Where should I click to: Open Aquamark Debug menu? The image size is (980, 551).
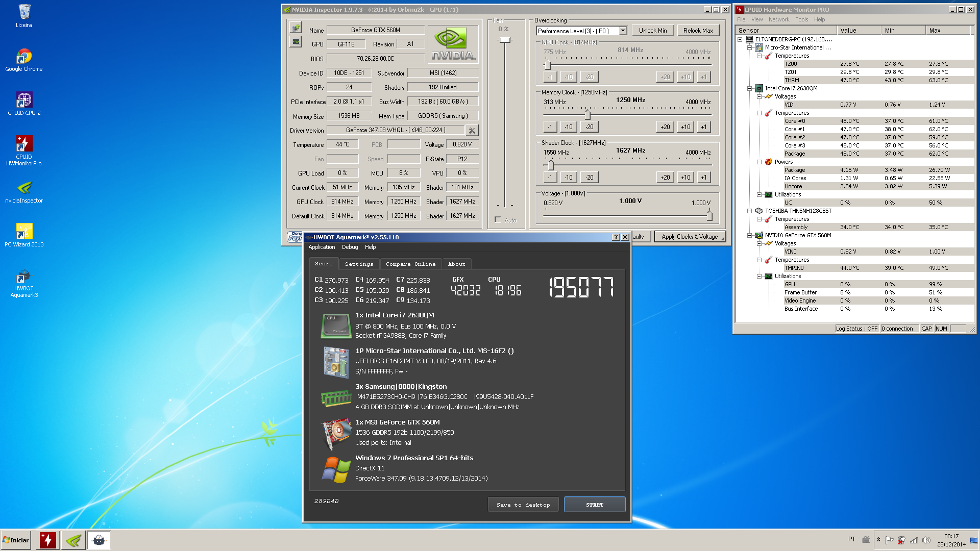point(350,247)
